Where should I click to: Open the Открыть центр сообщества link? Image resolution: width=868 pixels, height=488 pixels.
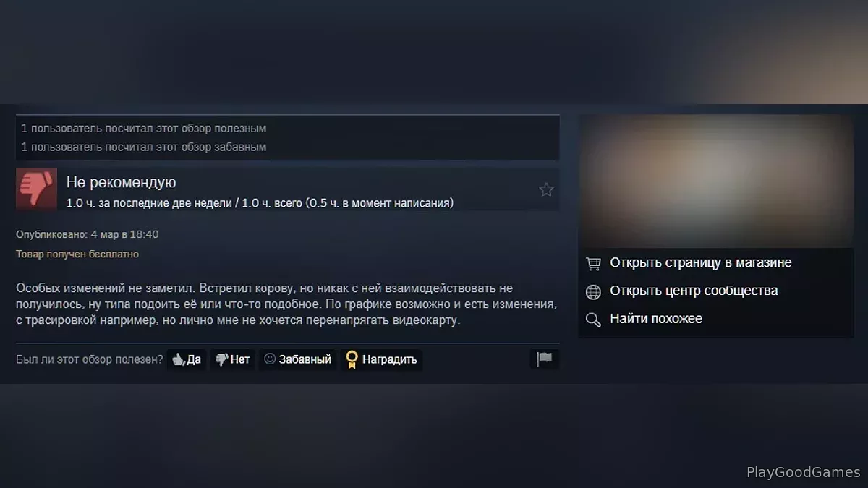point(694,291)
